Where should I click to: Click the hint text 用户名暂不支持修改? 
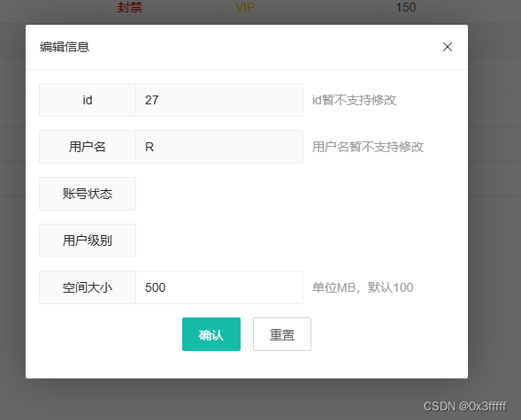click(368, 147)
